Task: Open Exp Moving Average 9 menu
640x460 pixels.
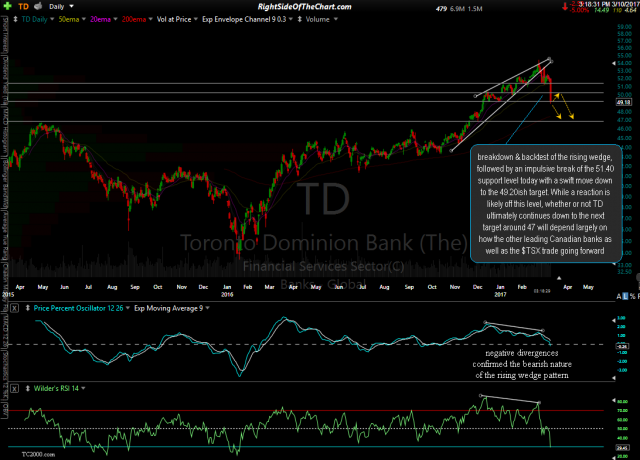Action: pyautogui.click(x=172, y=308)
